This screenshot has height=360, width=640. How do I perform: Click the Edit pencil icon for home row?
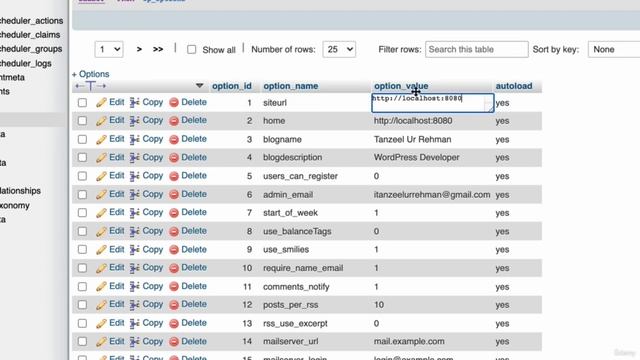101,121
